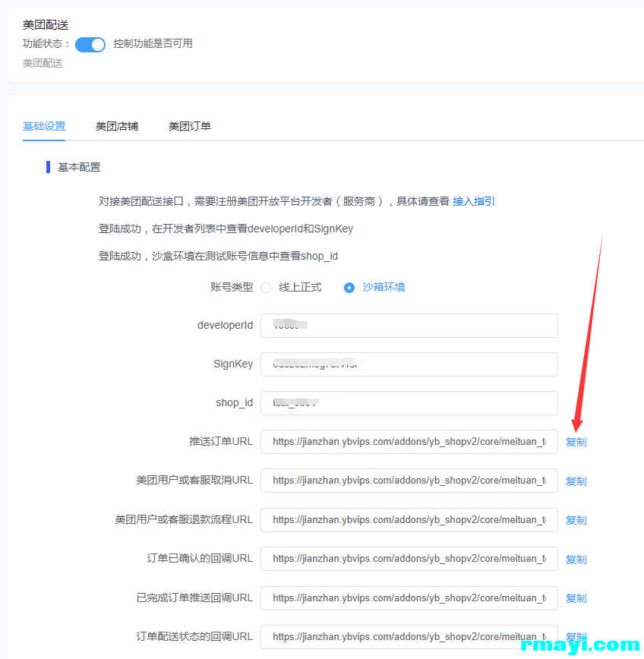Focus the SignKey input field

click(409, 364)
